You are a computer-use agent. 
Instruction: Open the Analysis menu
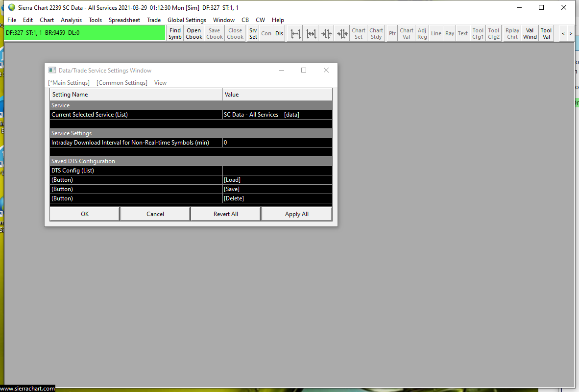71,20
